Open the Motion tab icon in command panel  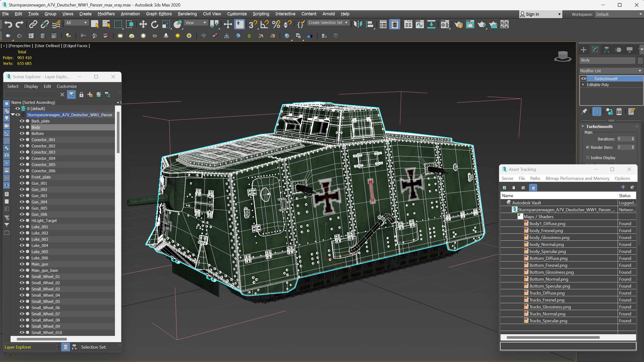coord(618,50)
